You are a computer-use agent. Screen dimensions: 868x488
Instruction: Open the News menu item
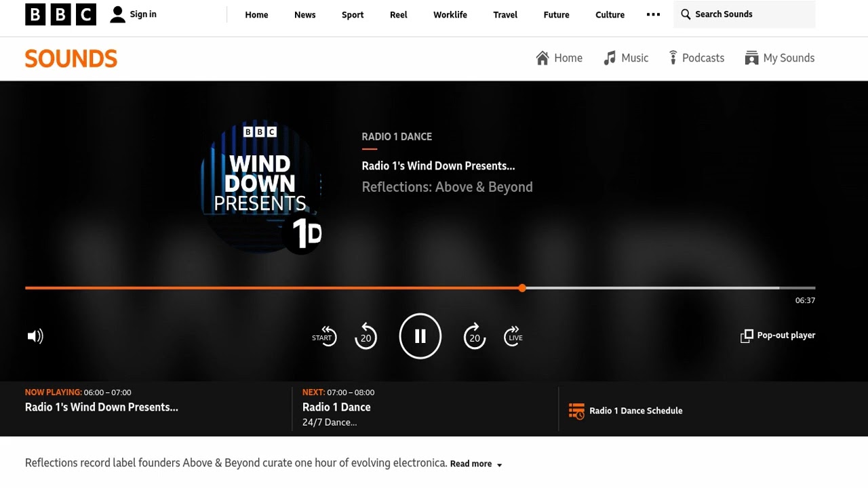(304, 15)
